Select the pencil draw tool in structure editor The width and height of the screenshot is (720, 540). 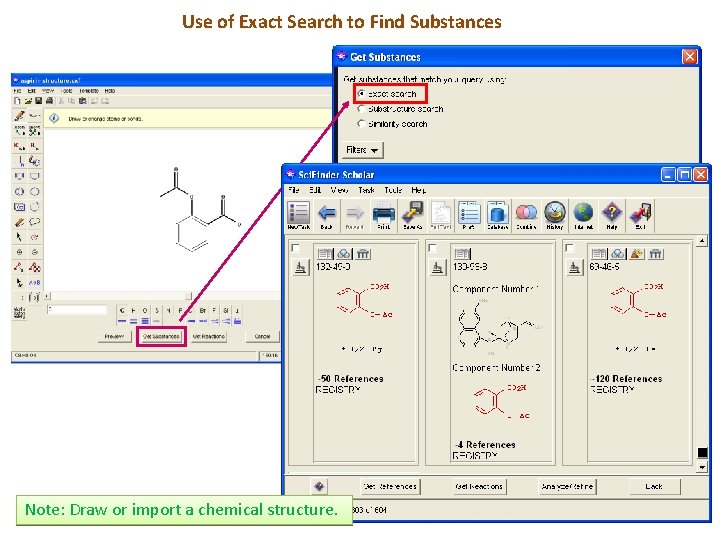point(19,116)
